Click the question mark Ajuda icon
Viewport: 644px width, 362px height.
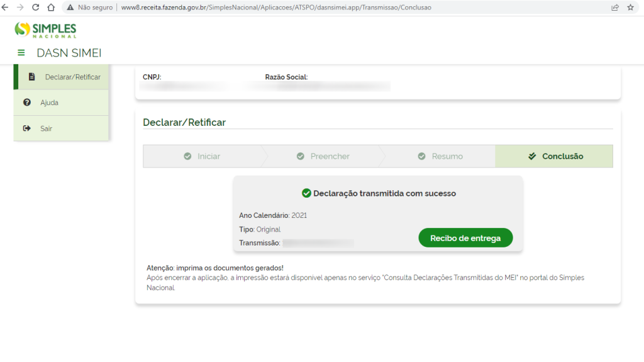[27, 103]
